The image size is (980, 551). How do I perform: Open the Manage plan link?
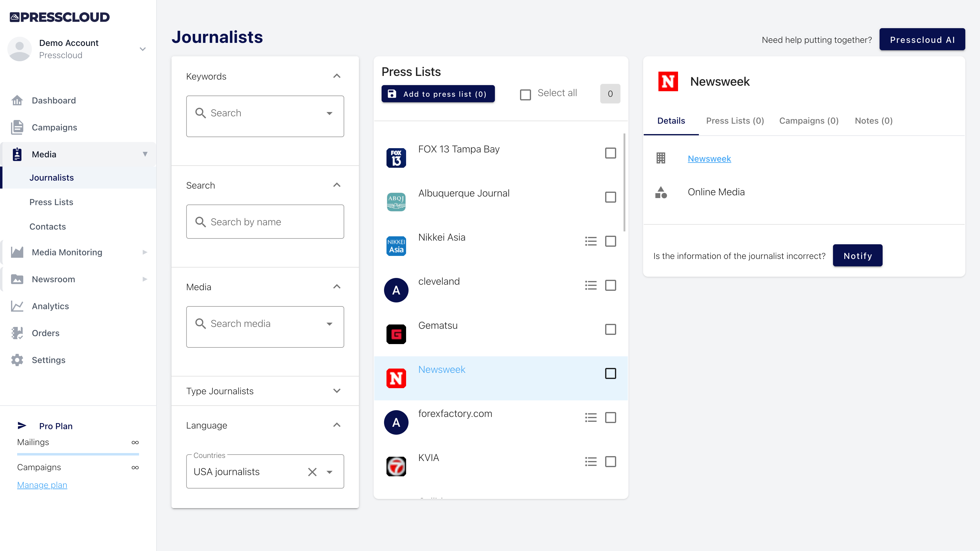click(42, 485)
